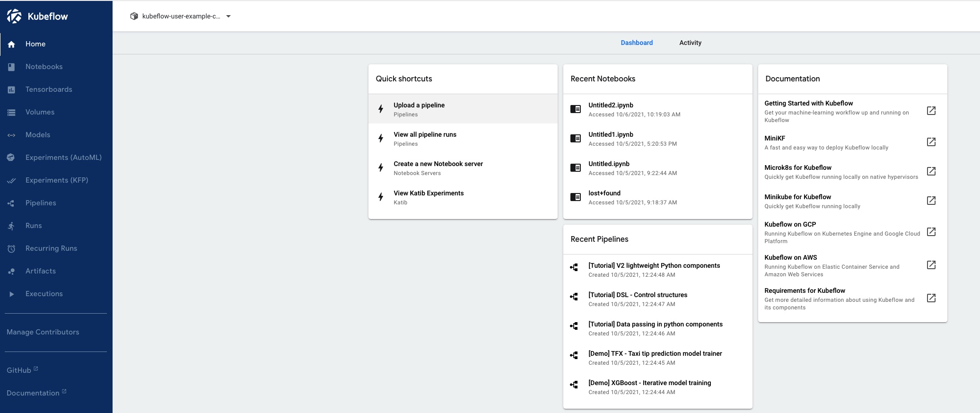Open Experiments (AutoML) in sidebar

pos(56,158)
